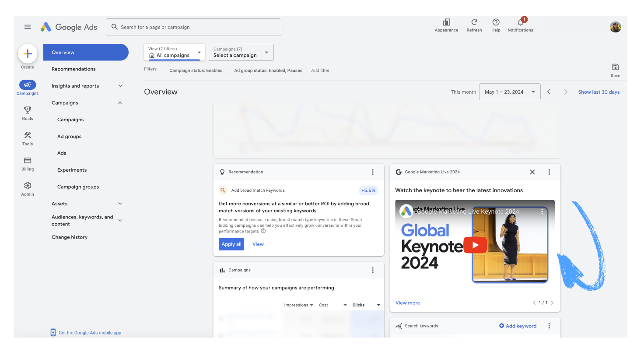The height and width of the screenshot is (352, 644).
Task: Click Get the Google Ads mobile app
Action: [86, 333]
